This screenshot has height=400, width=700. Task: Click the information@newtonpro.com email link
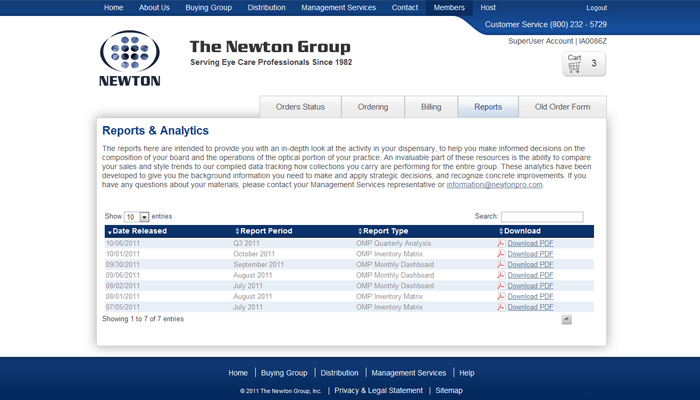(495, 185)
